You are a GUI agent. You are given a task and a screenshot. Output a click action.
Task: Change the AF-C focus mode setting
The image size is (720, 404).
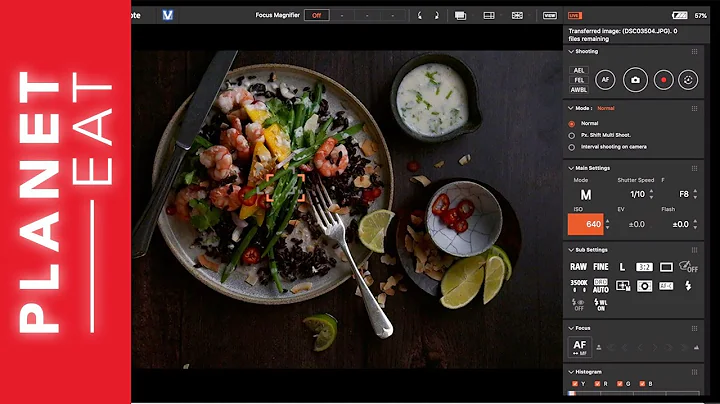point(666,286)
